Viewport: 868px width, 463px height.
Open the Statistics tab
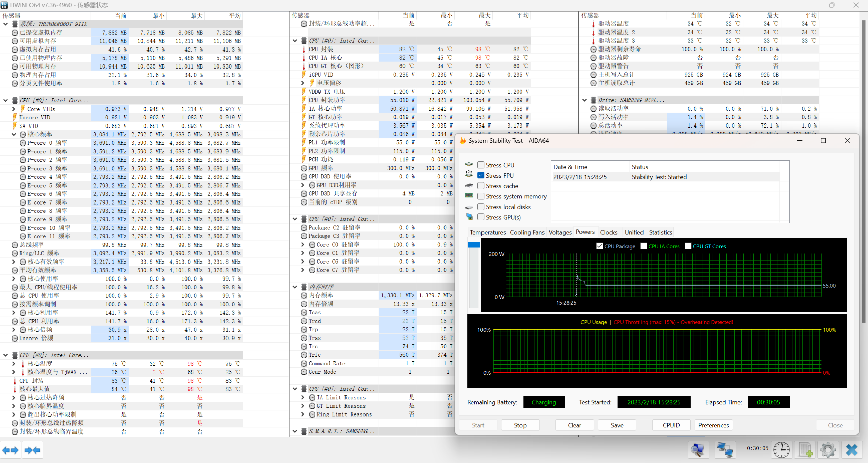tap(660, 232)
